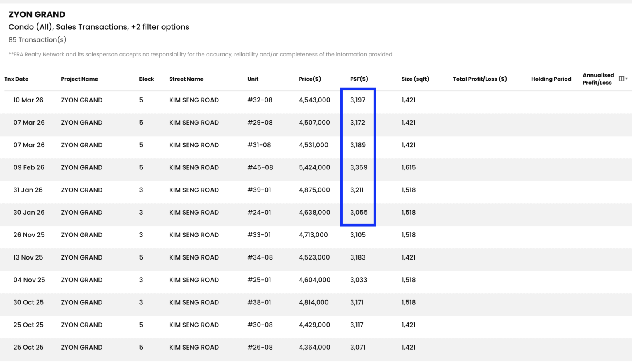Click the 04 Nov 25 date cell
Image resolution: width=632 pixels, height=364 pixels.
29,280
